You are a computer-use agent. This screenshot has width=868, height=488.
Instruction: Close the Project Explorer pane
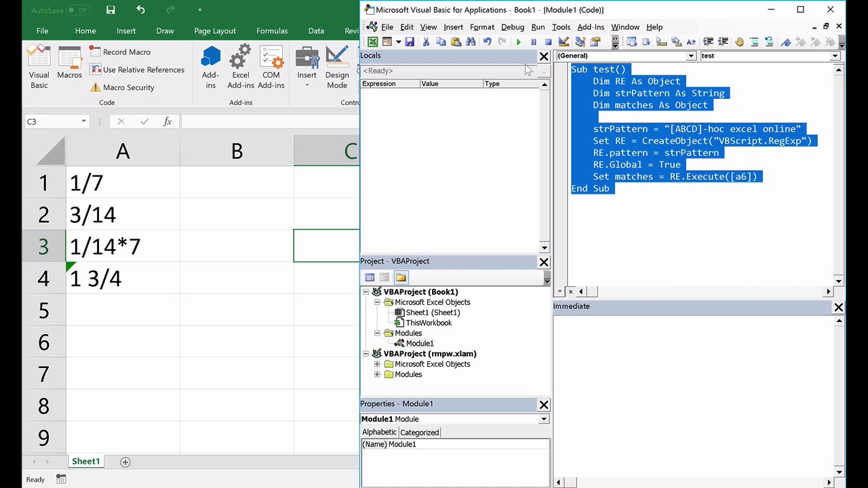pyautogui.click(x=544, y=262)
